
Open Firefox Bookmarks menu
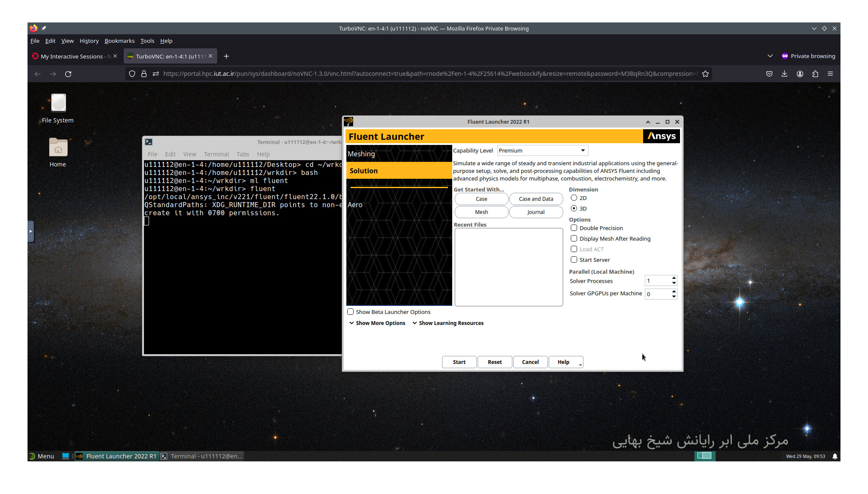pyautogui.click(x=119, y=41)
